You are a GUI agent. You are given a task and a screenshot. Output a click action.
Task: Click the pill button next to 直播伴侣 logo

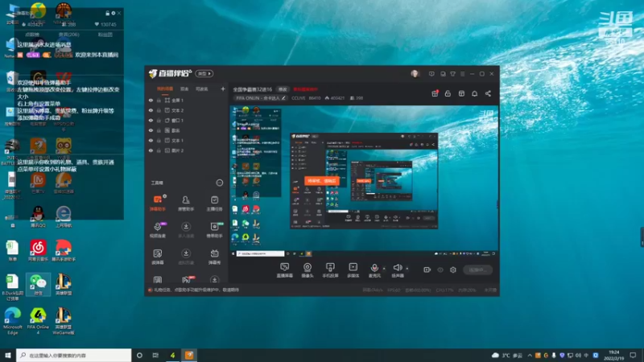[x=204, y=73]
